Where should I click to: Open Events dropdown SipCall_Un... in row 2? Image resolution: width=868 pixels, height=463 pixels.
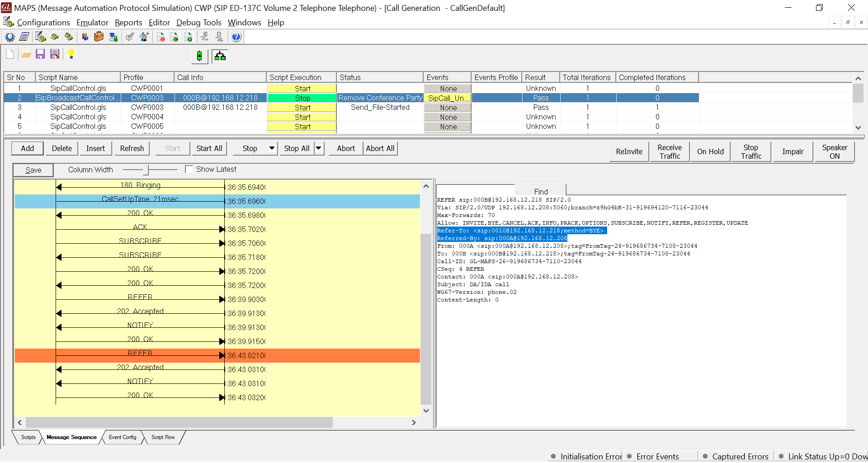448,98
